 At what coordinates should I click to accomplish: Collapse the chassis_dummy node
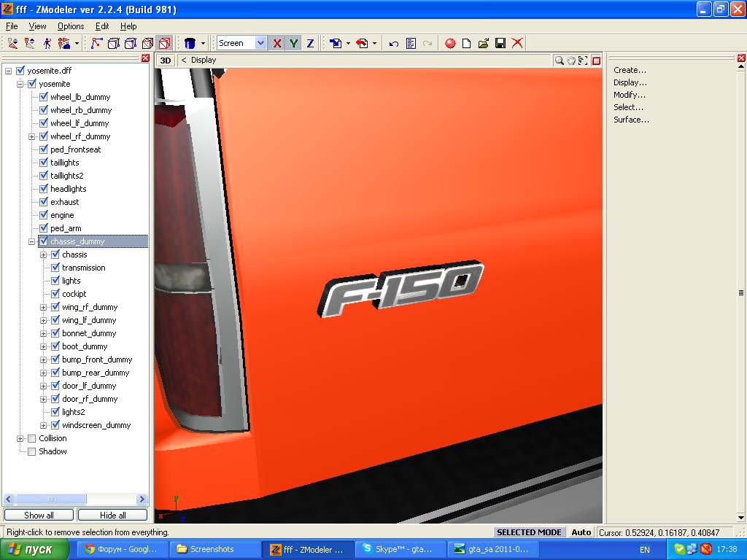(x=32, y=242)
